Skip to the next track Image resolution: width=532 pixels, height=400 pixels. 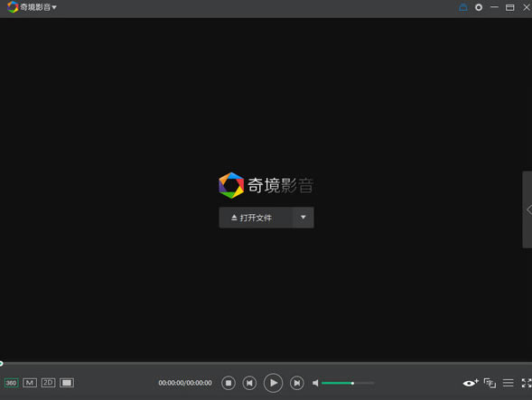pos(297,383)
